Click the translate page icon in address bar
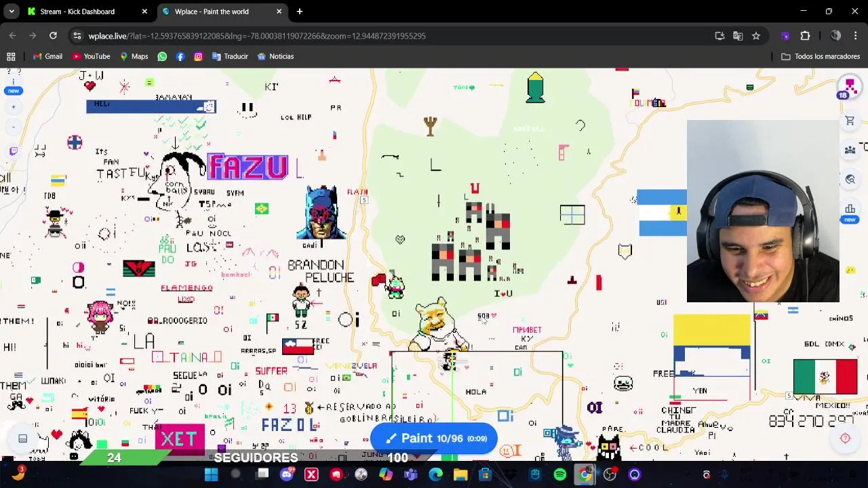This screenshot has height=488, width=868. point(738,36)
